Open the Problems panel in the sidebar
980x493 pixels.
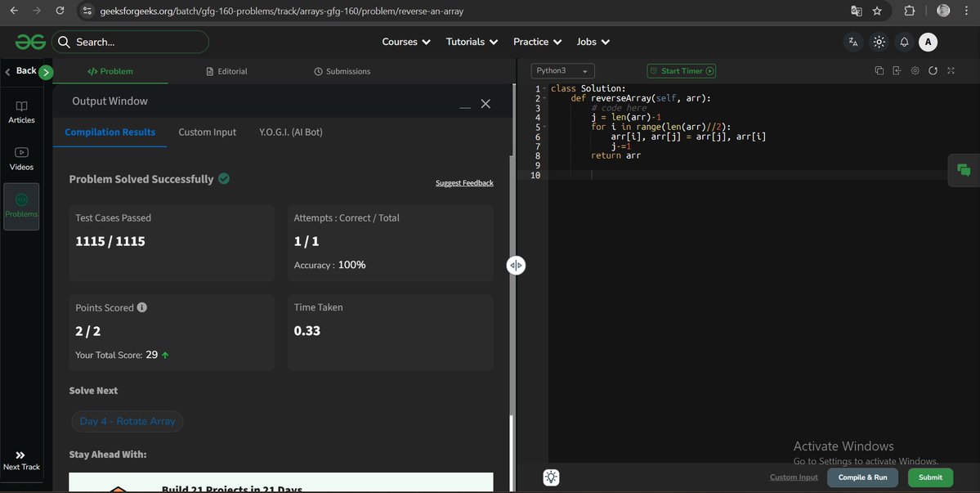21,206
